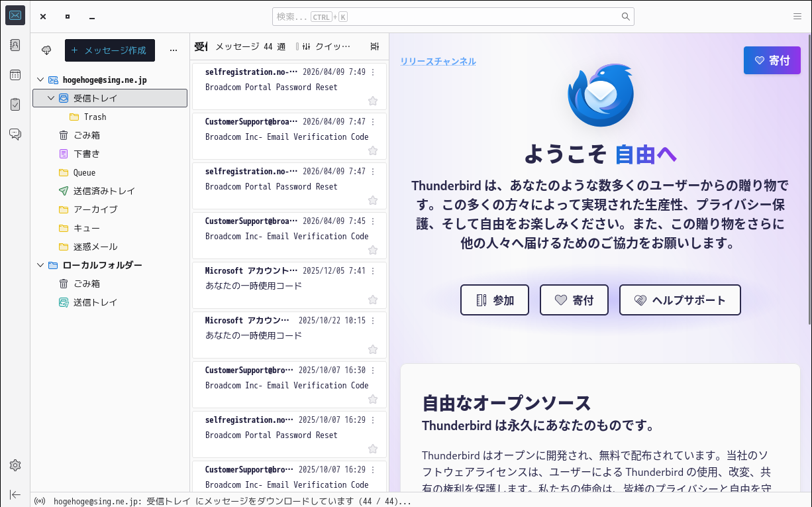The height and width of the screenshot is (507, 812).
Task: Open the Tasks space
Action: pos(15,104)
